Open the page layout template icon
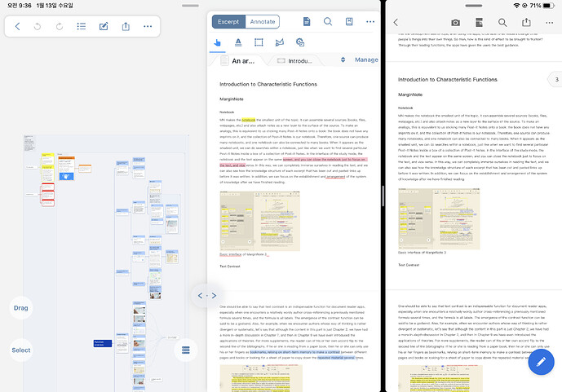This screenshot has height=392, width=562. (x=479, y=23)
